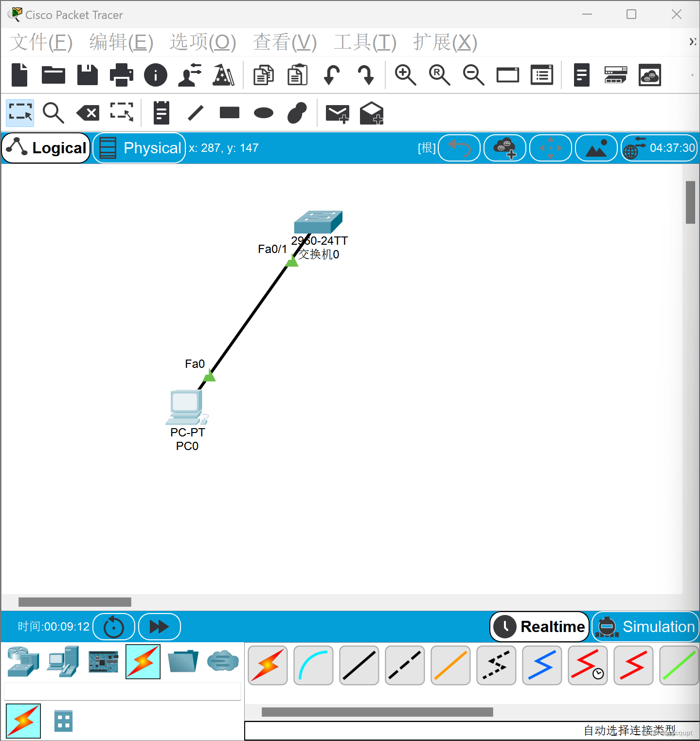Choose the light-blue console cable
This screenshot has width=700, height=741.
coord(313,665)
